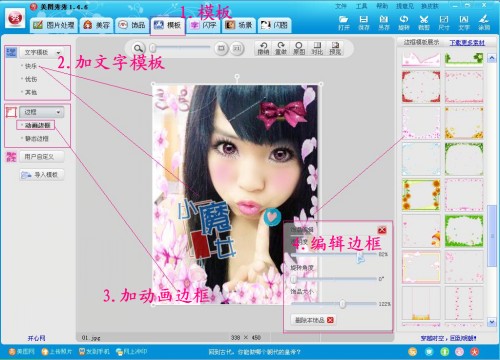The height and width of the screenshot is (360, 500).
Task: Click the 预览 preview icon
Action: pos(335,48)
